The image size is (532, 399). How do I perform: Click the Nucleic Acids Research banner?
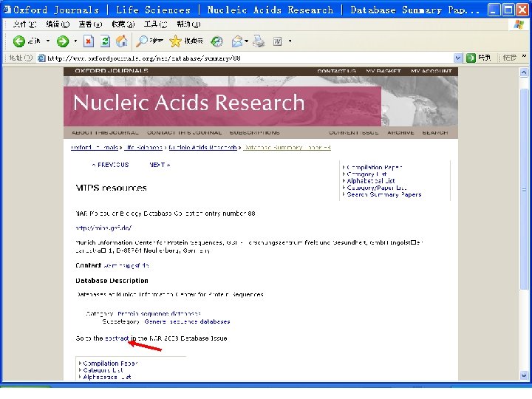coord(222,106)
